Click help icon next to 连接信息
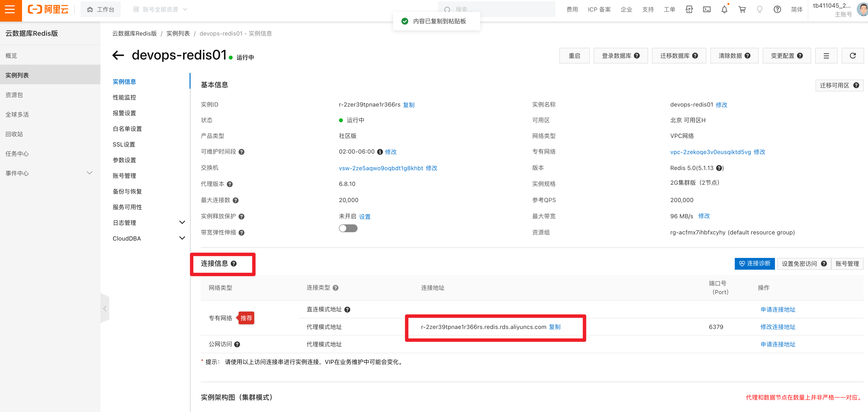The height and width of the screenshot is (412, 868). [233, 263]
